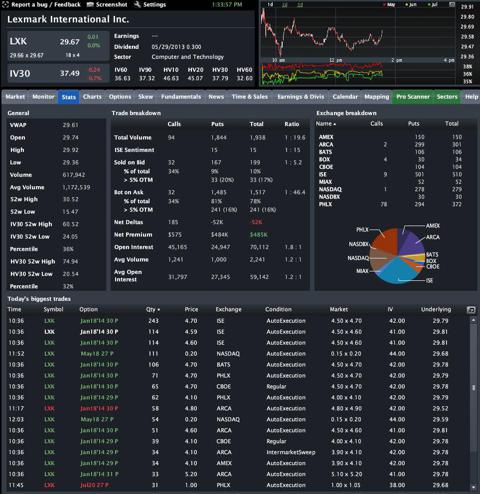The image size is (480, 494).
Task: Click the Time column header in trades
Action: click(14, 309)
